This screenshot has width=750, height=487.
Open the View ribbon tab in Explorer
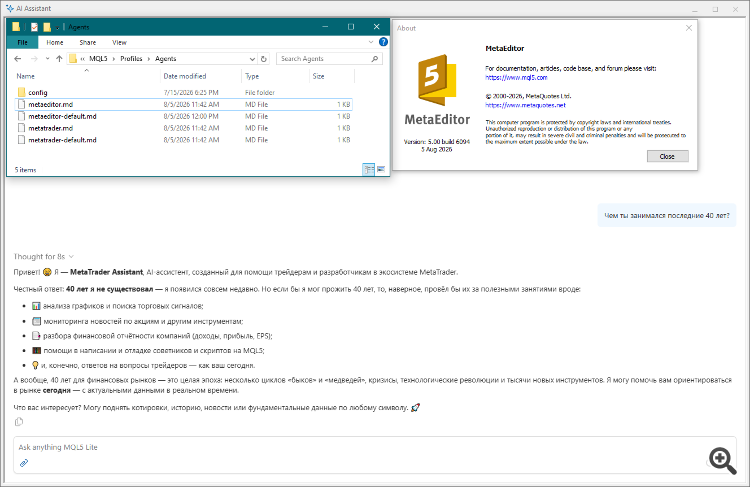pyautogui.click(x=119, y=42)
